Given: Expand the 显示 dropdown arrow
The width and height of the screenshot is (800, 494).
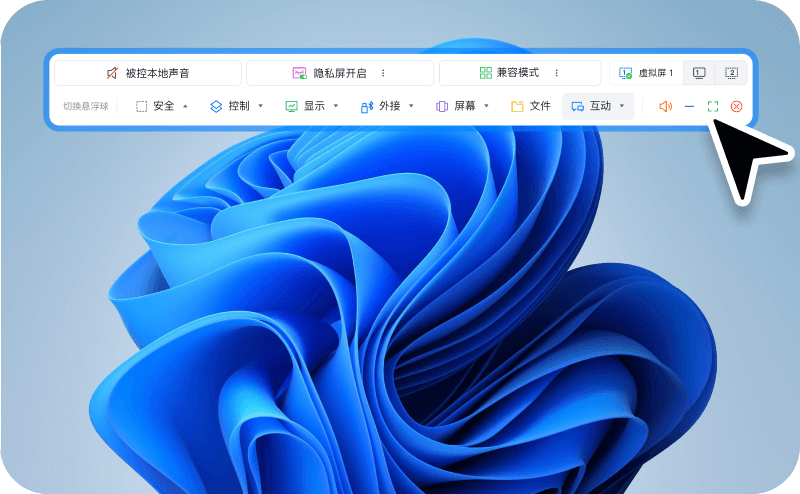Looking at the screenshot, I should click(x=336, y=106).
